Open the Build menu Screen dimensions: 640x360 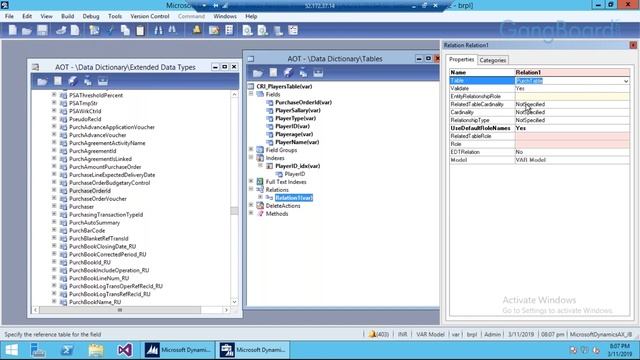[x=67, y=16]
